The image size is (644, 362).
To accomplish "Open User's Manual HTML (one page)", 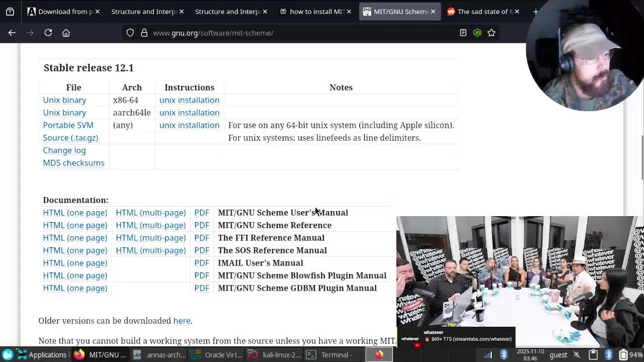I will [x=75, y=213].
